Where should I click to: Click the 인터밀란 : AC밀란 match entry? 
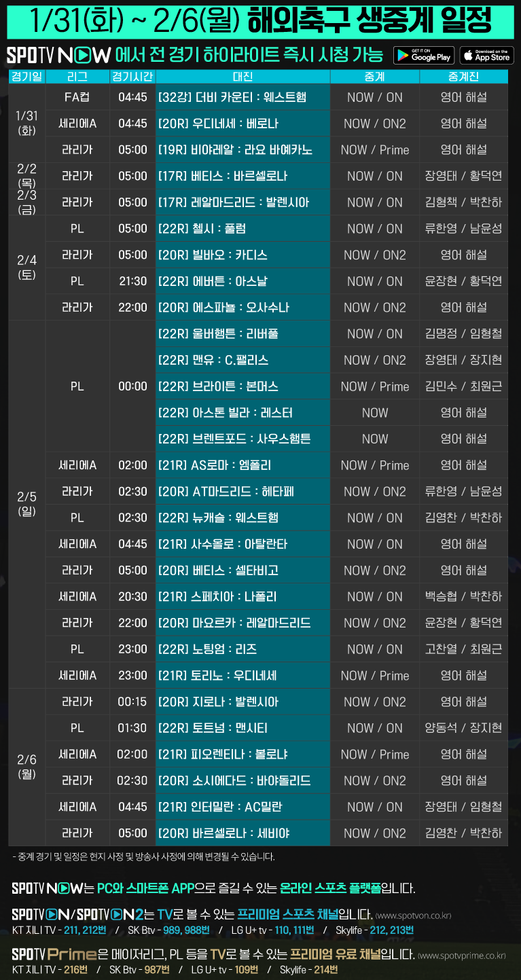242,807
